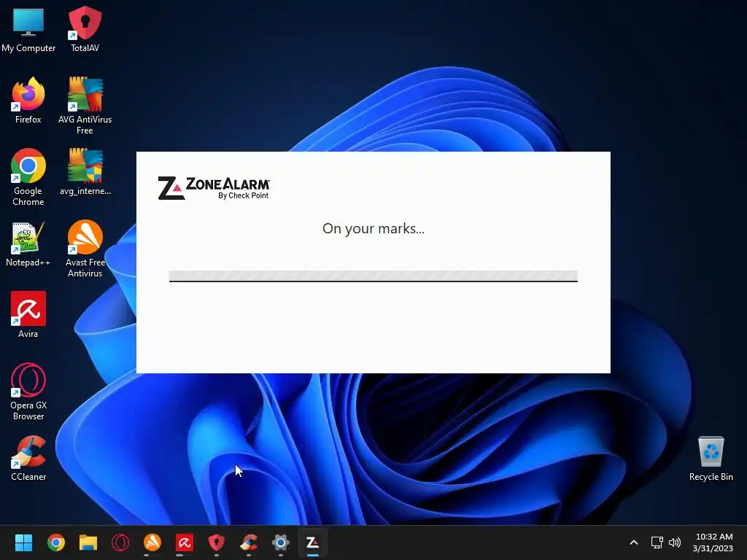Image resolution: width=747 pixels, height=560 pixels.
Task: Open Settings gear in the taskbar
Action: 281,542
